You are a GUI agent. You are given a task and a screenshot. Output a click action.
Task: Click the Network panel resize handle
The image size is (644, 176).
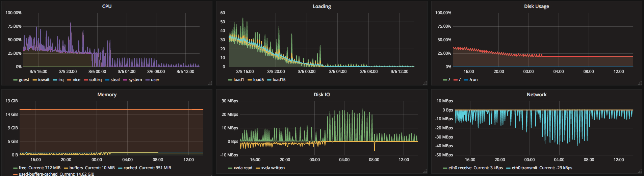pos(640,171)
